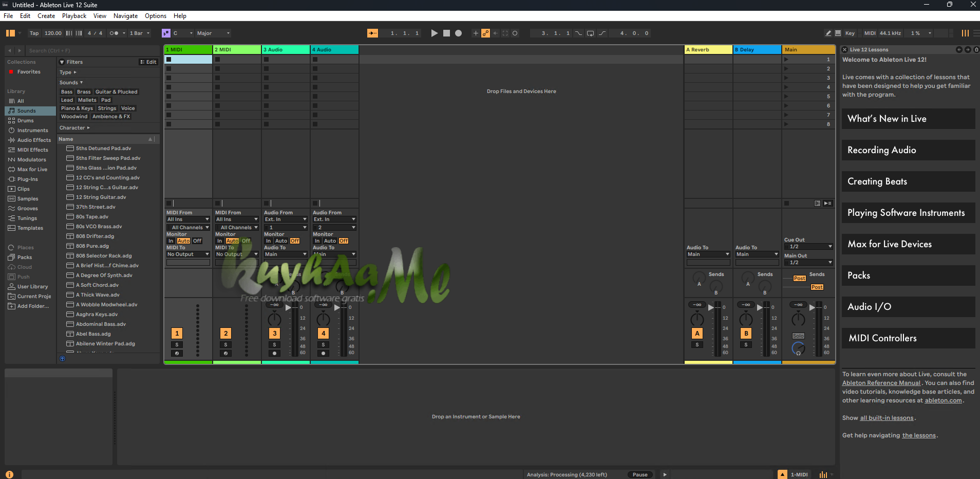Click the browser history back arrow
This screenshot has width=980, height=479.
tap(10, 50)
